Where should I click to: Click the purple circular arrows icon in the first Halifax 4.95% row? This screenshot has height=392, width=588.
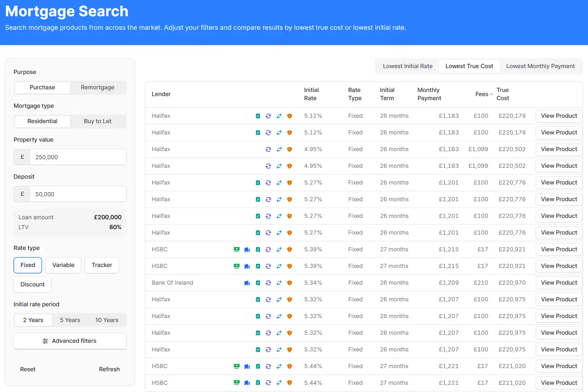tap(268, 149)
